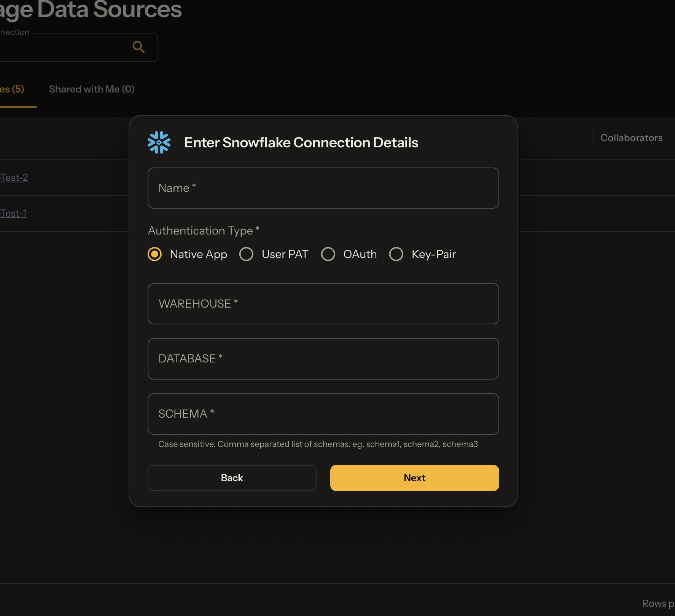Switch to Shared with Me tab
This screenshot has height=616, width=675.
[92, 89]
